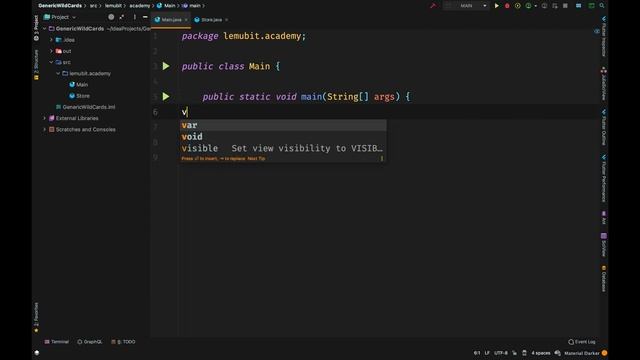Viewport: 640px width, 360px height.
Task: Open Flutter Performance side tab
Action: pyautogui.click(x=603, y=178)
